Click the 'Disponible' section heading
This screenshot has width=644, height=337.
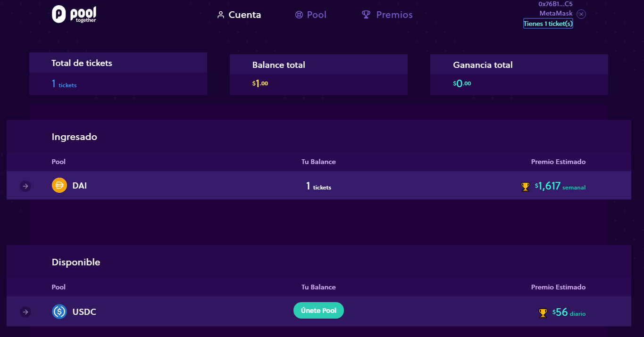coord(76,262)
